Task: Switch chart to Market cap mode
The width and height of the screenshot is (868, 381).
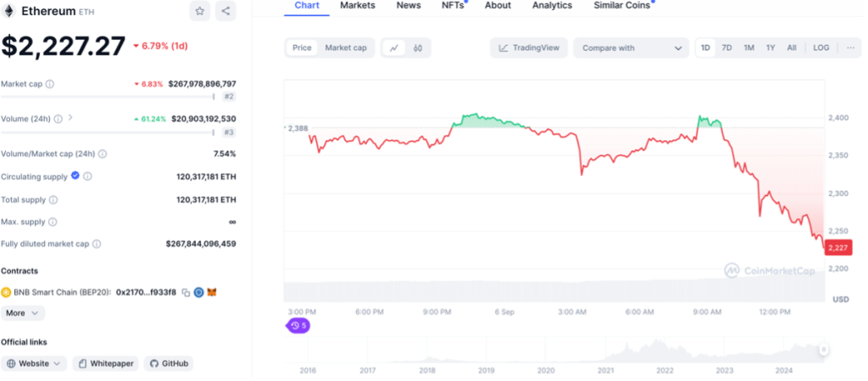Action: (x=346, y=48)
